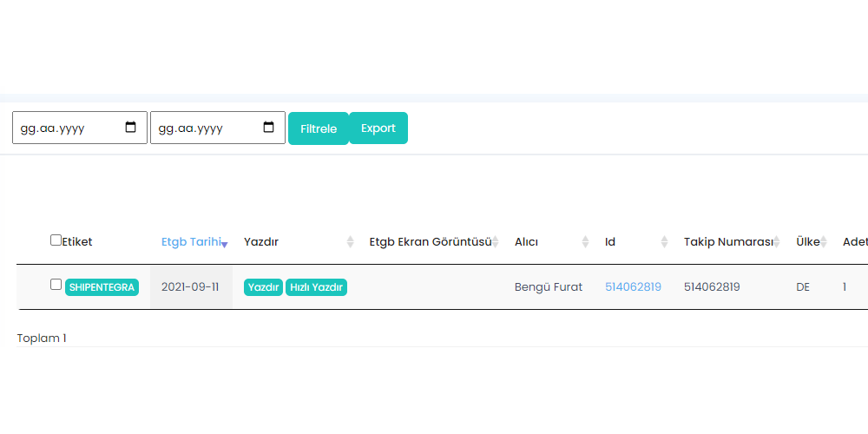This screenshot has width=868, height=434.
Task: Focus the second gg.aa.yyyy date input
Action: click(x=218, y=128)
